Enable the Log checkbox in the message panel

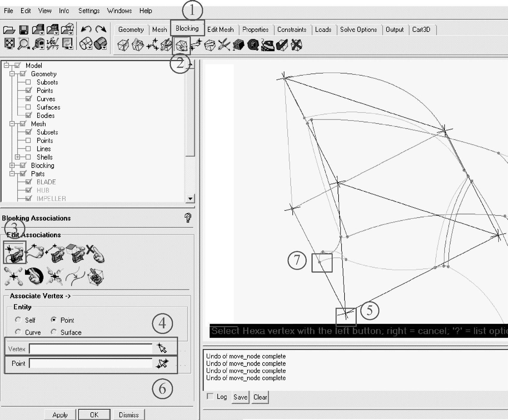click(x=210, y=396)
